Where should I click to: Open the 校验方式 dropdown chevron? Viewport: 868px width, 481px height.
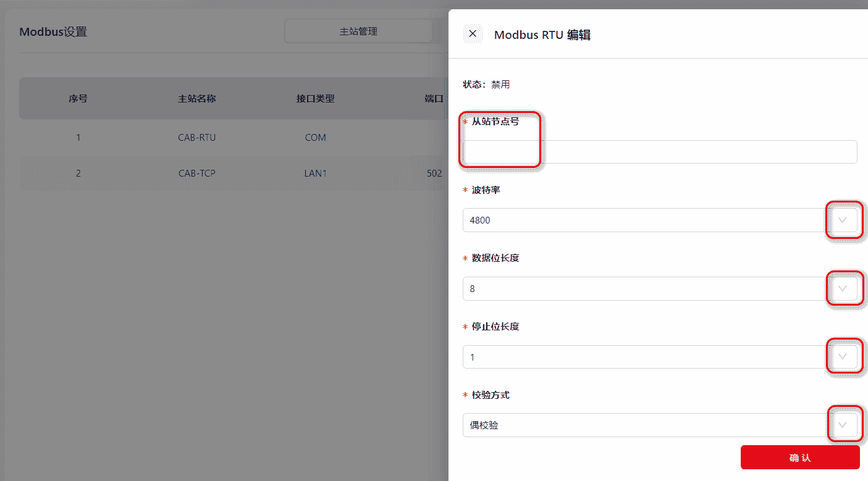(842, 425)
